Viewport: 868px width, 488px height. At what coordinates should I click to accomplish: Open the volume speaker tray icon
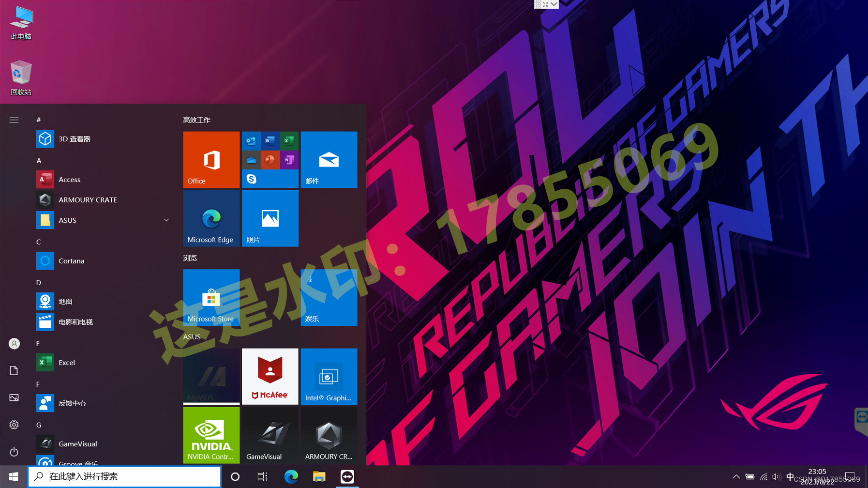tap(777, 477)
